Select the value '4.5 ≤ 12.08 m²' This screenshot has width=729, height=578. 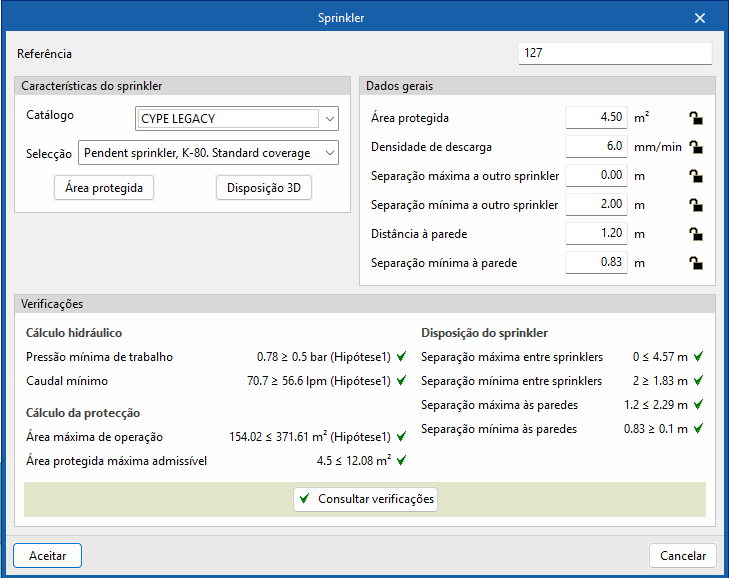354,461
